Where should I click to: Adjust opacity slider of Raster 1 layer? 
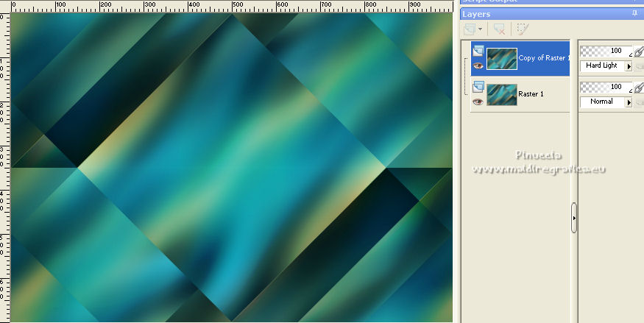(x=606, y=87)
